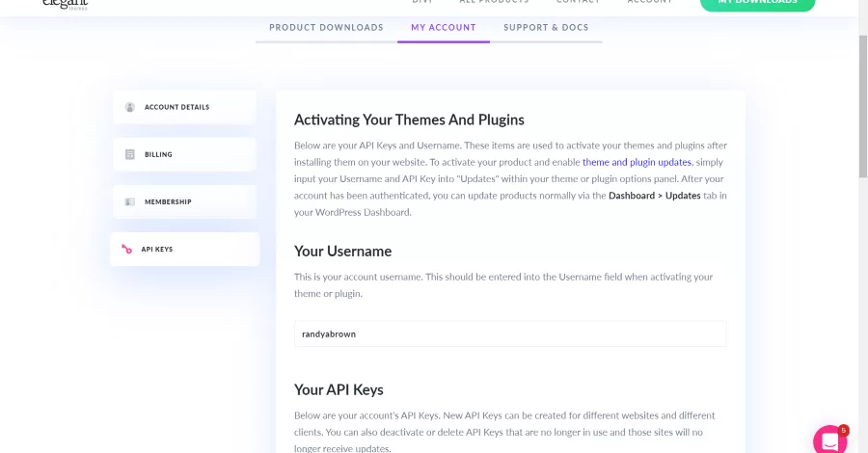The height and width of the screenshot is (453, 868).
Task: Click the Membership card icon
Action: [x=129, y=201]
